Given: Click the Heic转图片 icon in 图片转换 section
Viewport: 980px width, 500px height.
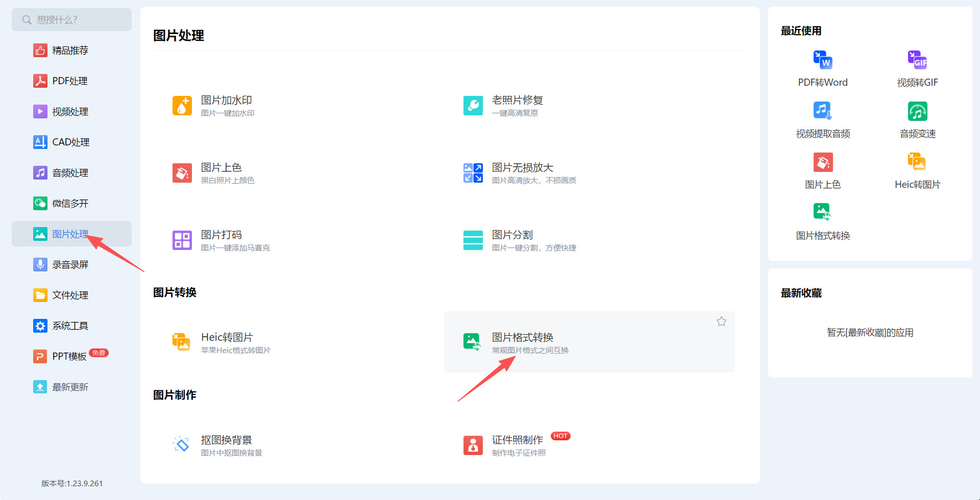Looking at the screenshot, I should (x=181, y=342).
